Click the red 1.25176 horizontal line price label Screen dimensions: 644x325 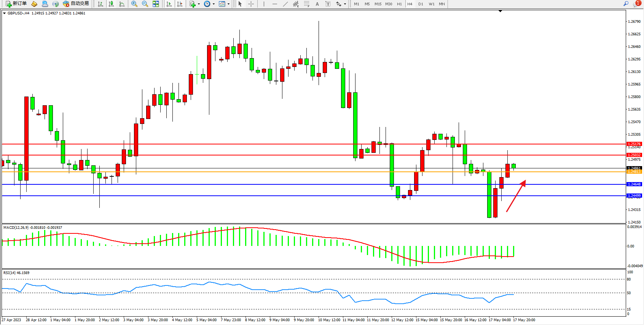634,144
